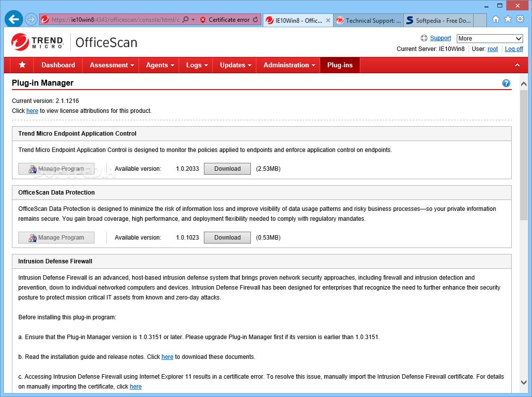Expand the Assessment menu
Viewport: 532px width, 397px height.
click(112, 65)
